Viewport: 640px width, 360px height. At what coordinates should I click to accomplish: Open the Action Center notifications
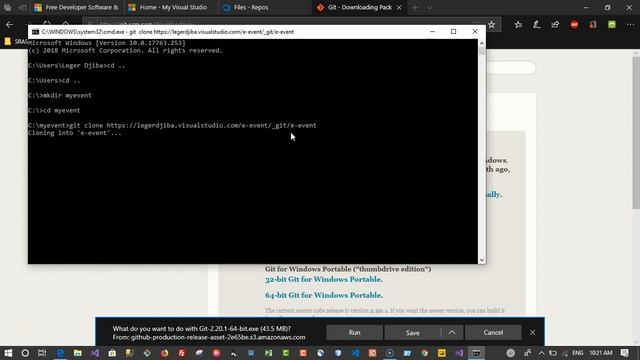click(x=624, y=353)
